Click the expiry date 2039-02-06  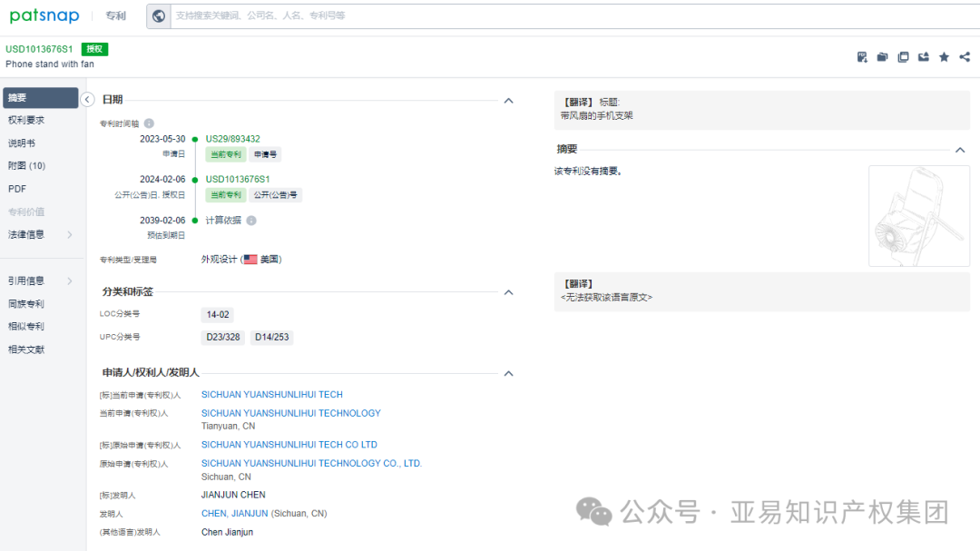[162, 221]
